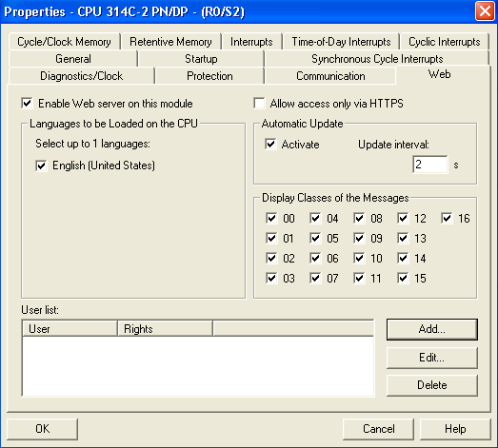This screenshot has width=498, height=448.
Task: Open the Diagnostics/Clock tab
Action: pyautogui.click(x=81, y=76)
